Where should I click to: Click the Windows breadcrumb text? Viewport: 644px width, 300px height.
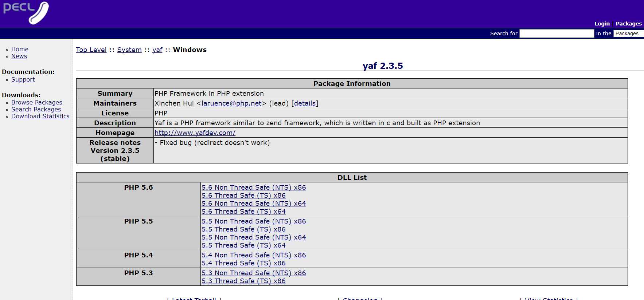[190, 50]
